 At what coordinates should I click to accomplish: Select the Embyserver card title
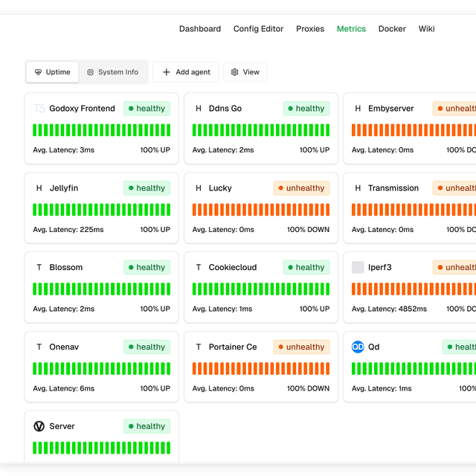(390, 109)
